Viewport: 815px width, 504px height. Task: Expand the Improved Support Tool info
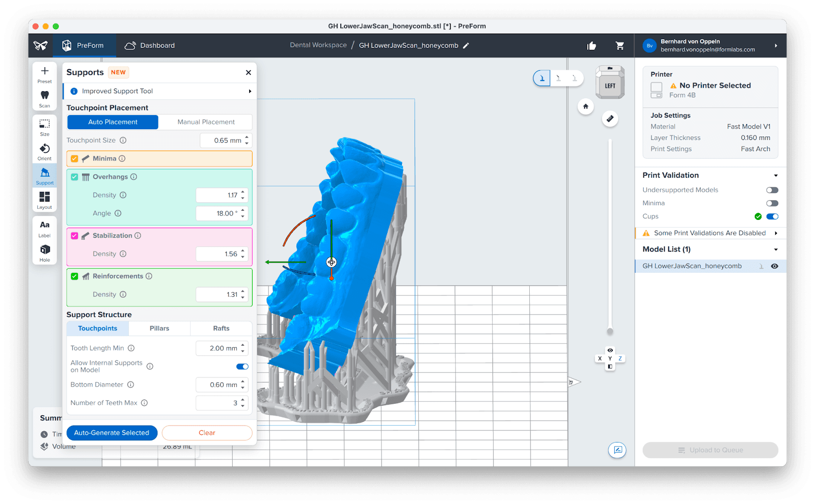pyautogui.click(x=250, y=91)
